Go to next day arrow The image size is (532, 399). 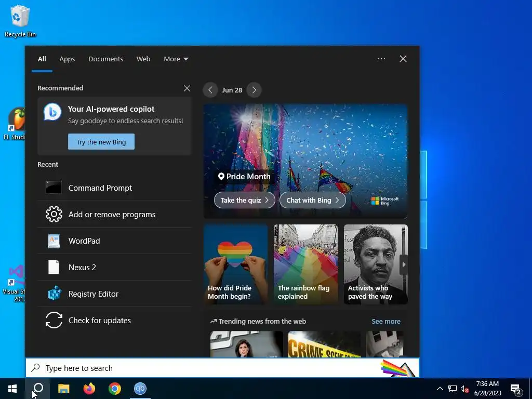[254, 90]
